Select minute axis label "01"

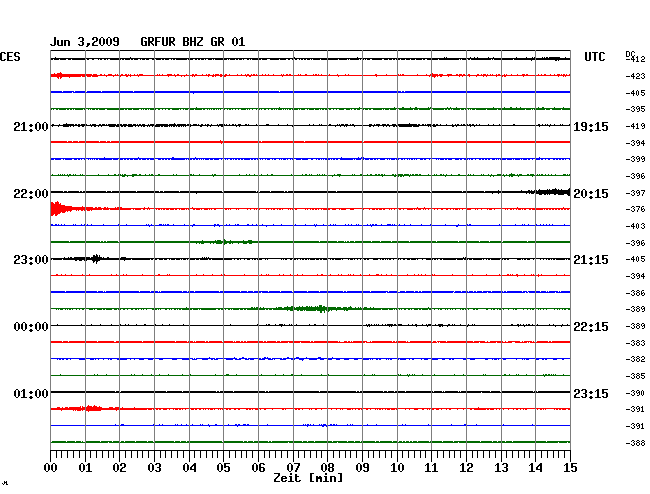point(85,467)
